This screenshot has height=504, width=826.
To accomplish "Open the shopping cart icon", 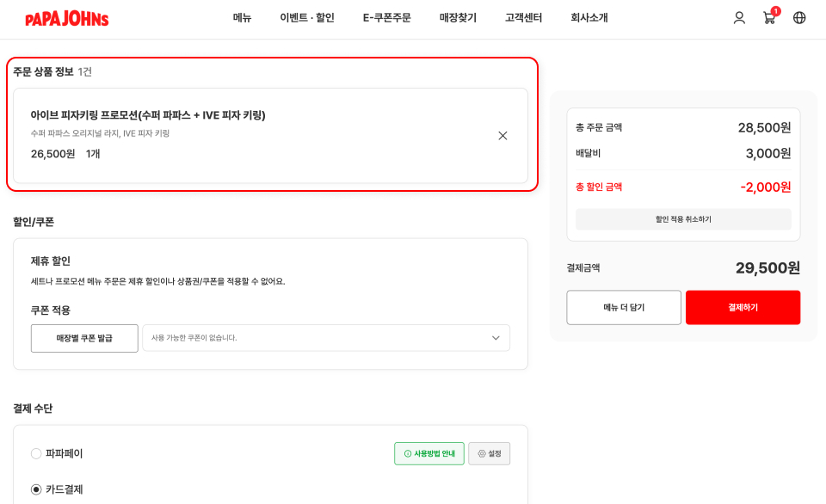I will pyautogui.click(x=769, y=18).
